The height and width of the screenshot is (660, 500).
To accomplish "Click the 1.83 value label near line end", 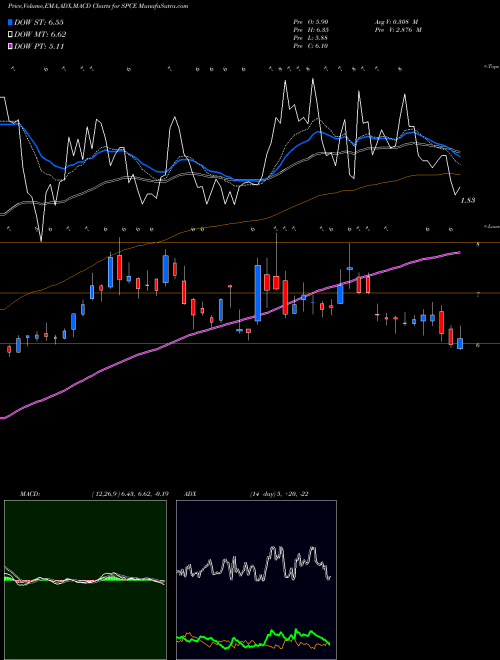I will tap(468, 200).
